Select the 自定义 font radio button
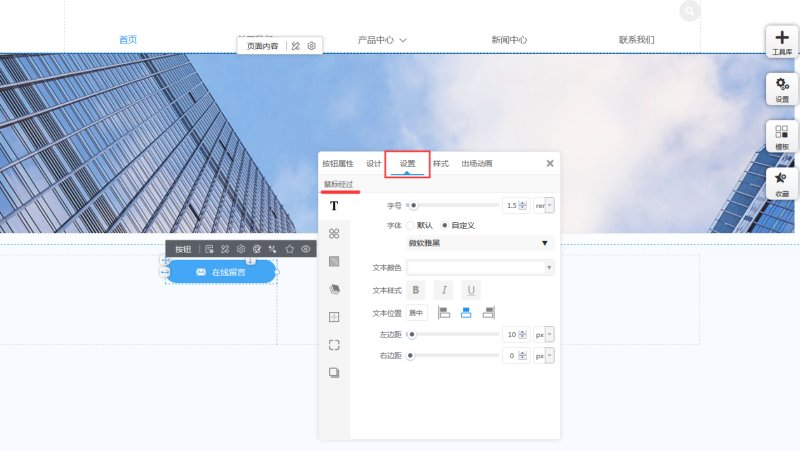This screenshot has width=800, height=450. click(445, 225)
